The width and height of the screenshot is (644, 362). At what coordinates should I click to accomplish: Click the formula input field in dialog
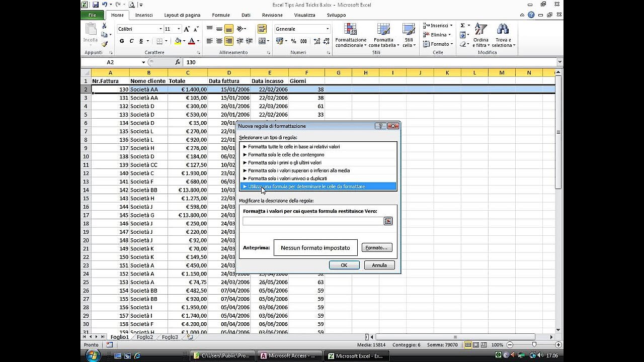click(x=313, y=221)
